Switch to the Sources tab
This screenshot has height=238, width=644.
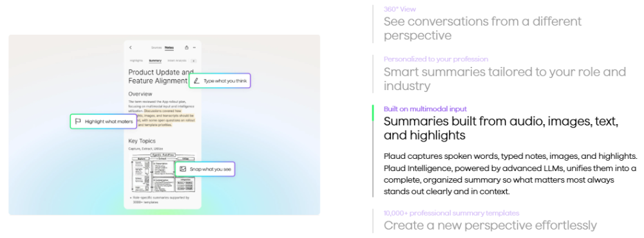tap(156, 48)
